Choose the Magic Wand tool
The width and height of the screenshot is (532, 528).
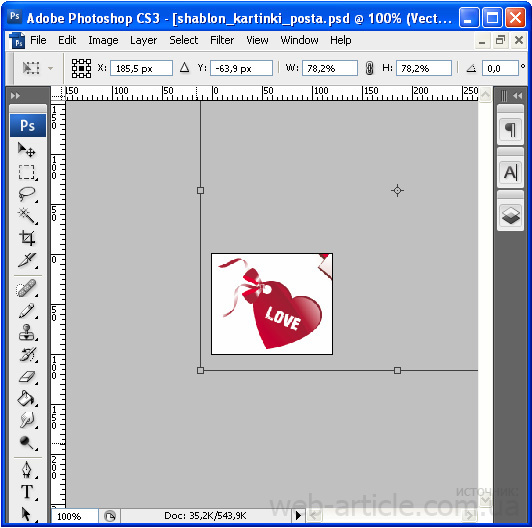[26, 216]
